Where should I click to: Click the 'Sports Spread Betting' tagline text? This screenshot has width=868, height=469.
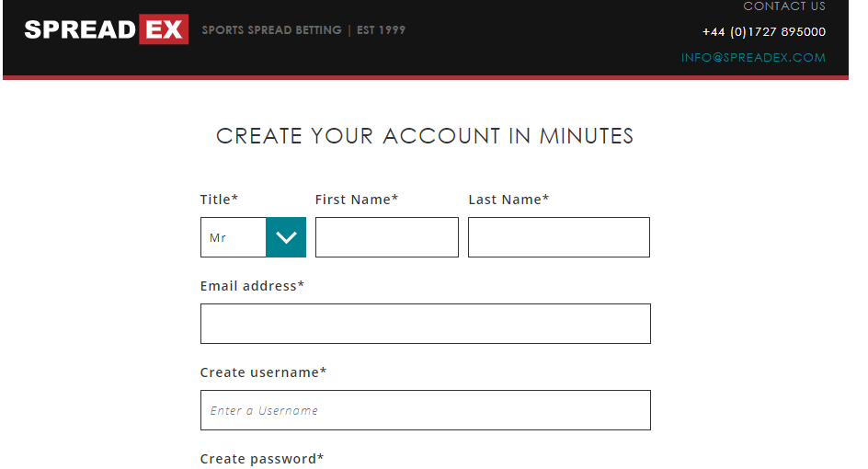pos(271,30)
